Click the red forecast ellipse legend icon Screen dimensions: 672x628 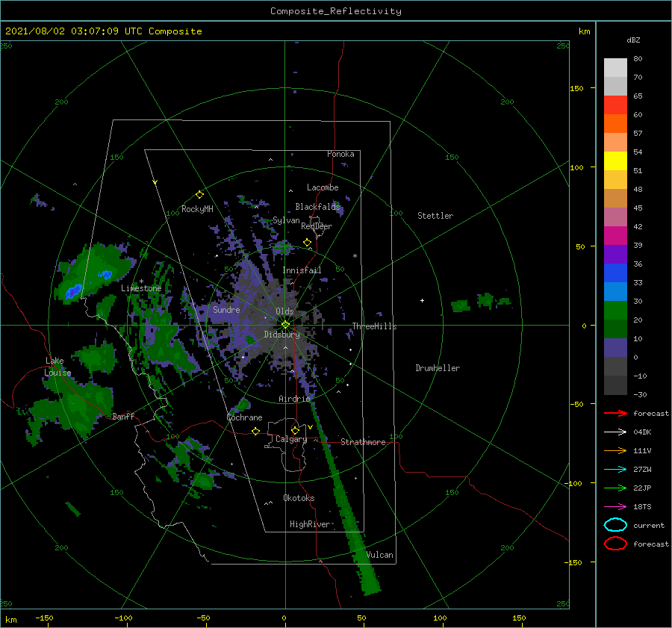point(615,544)
